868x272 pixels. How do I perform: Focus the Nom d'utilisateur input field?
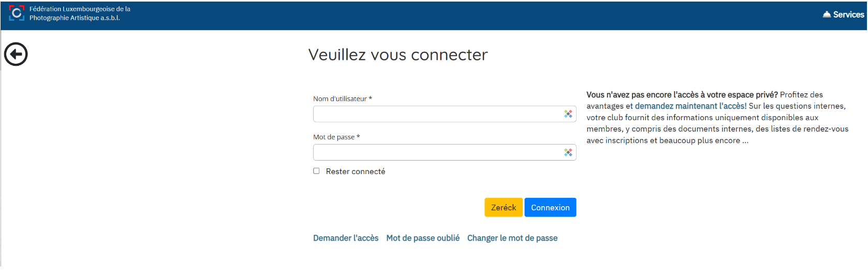tap(437, 114)
